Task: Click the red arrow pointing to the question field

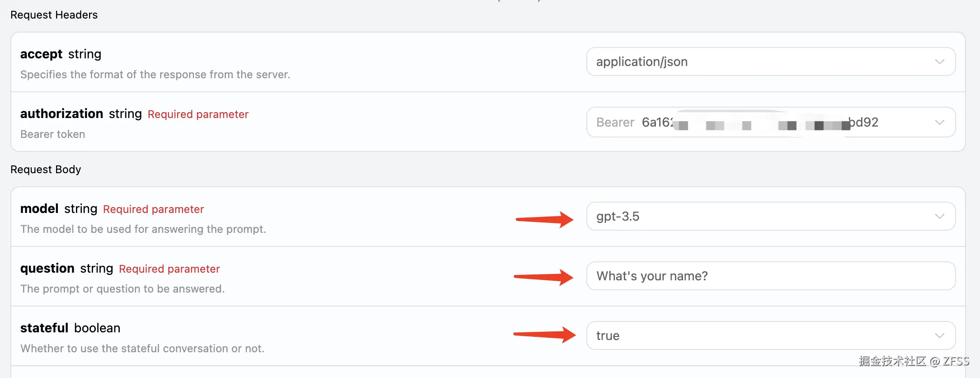Action: [x=543, y=277]
